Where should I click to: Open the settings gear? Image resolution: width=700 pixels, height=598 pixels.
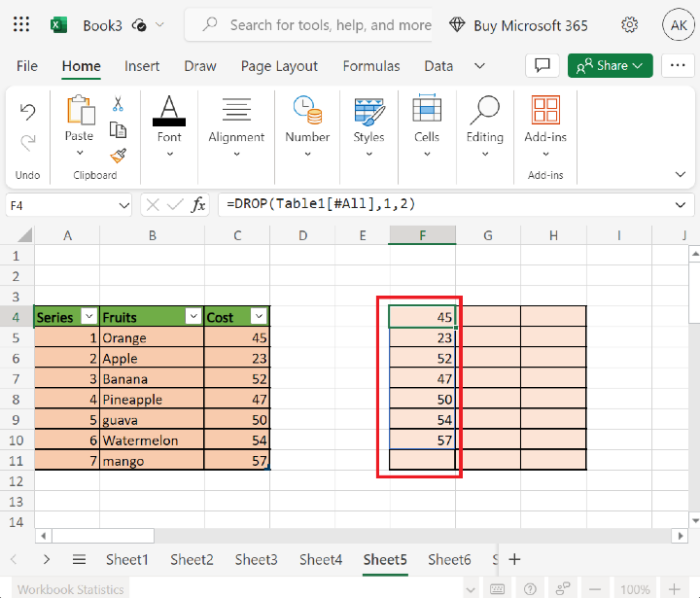click(x=629, y=25)
